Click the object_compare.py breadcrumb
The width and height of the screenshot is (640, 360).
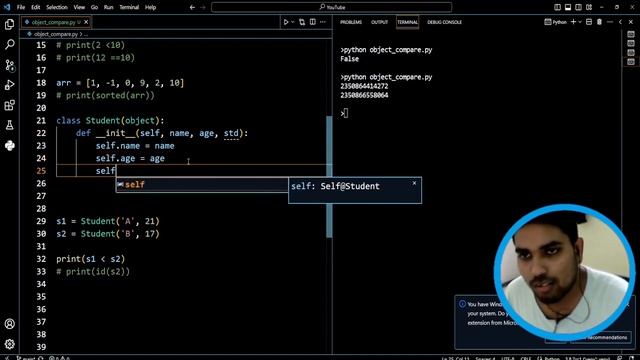[x=56, y=34]
